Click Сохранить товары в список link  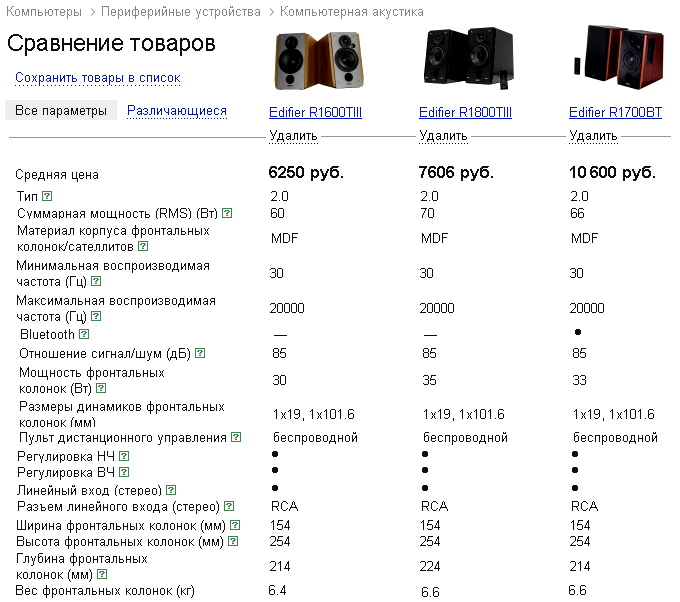(x=97, y=77)
